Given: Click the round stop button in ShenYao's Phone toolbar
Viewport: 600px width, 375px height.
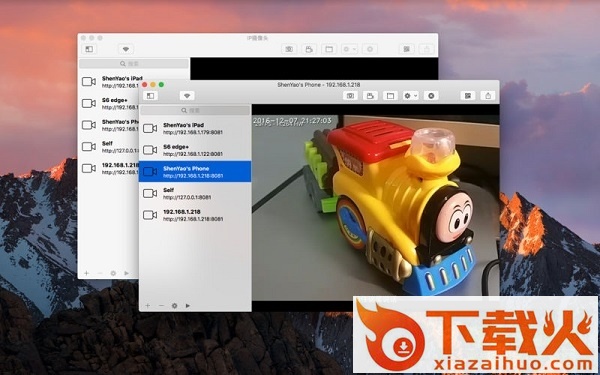Looking at the screenshot, I should click(431, 96).
